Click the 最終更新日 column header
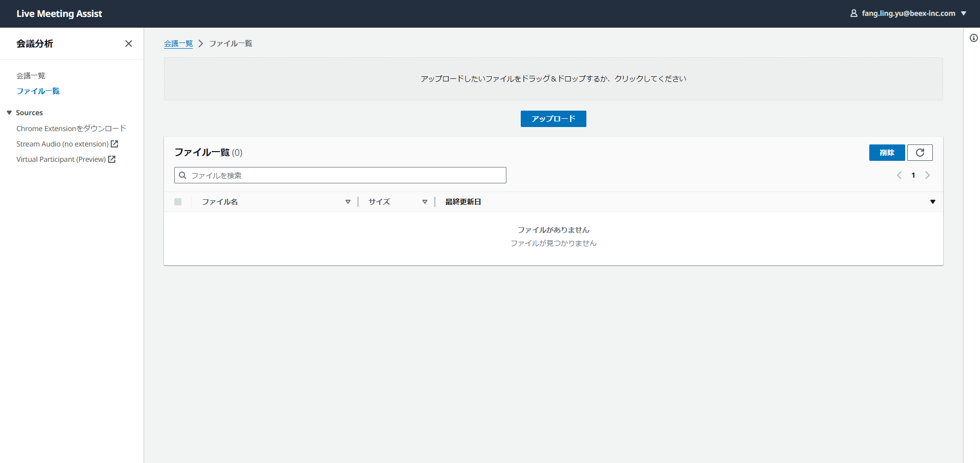 (463, 202)
